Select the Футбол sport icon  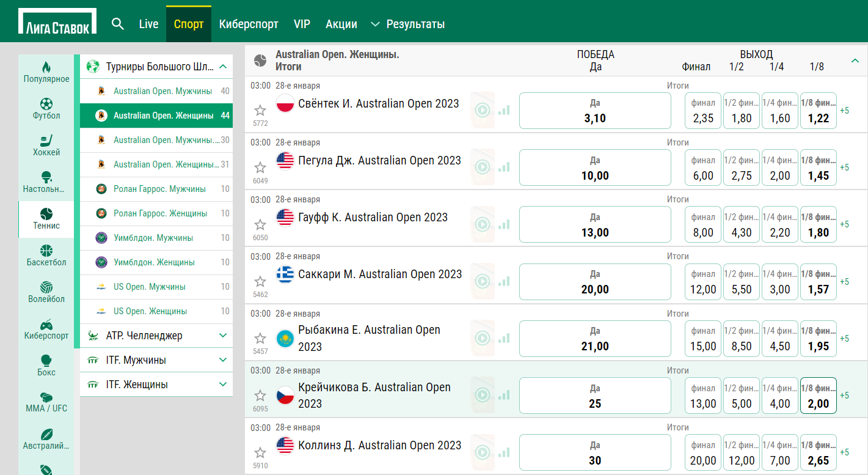tap(46, 103)
